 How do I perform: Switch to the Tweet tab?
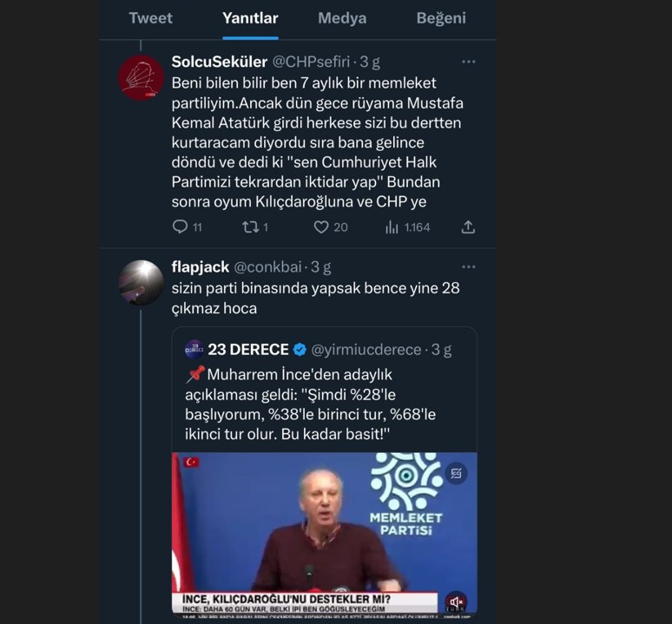[x=150, y=18]
